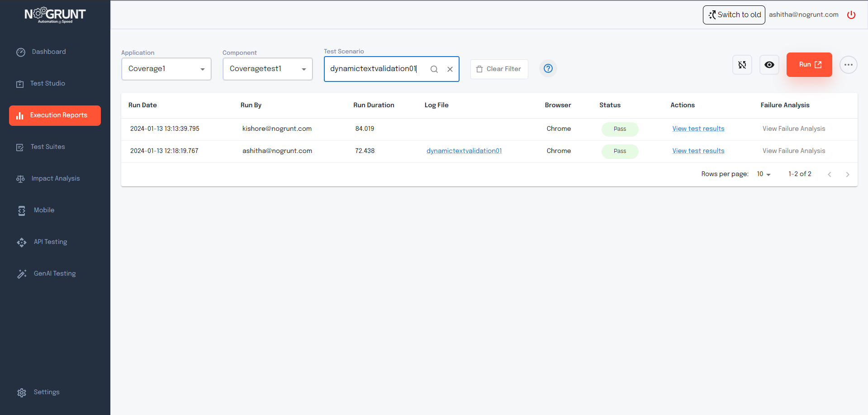This screenshot has height=415, width=868.
Task: Click the red power logout icon
Action: [851, 15]
